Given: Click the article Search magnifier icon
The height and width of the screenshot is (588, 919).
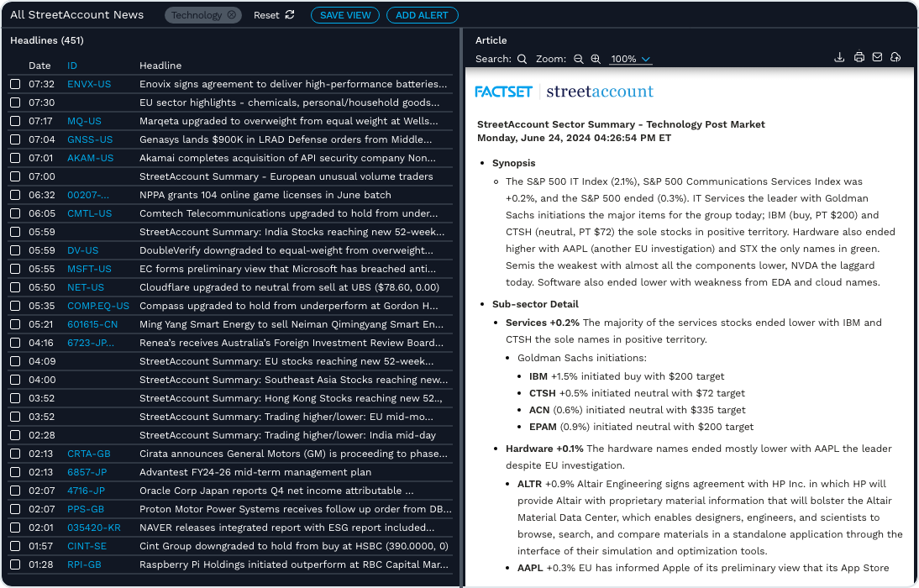Looking at the screenshot, I should click(x=522, y=59).
